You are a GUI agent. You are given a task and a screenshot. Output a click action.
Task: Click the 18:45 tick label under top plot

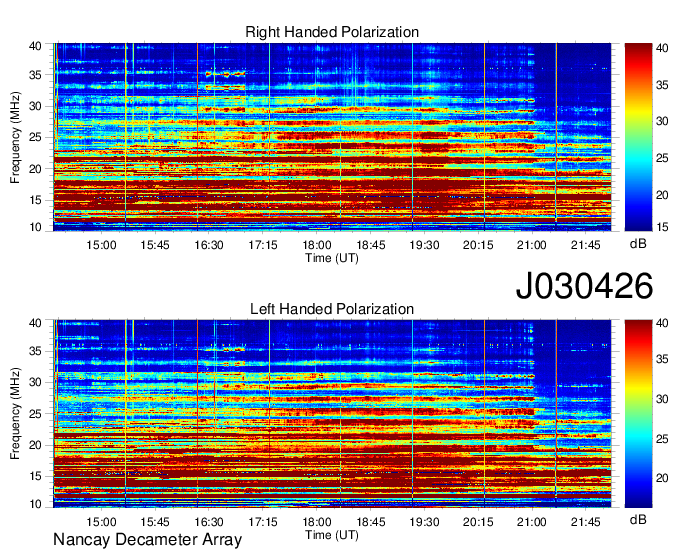tap(370, 245)
